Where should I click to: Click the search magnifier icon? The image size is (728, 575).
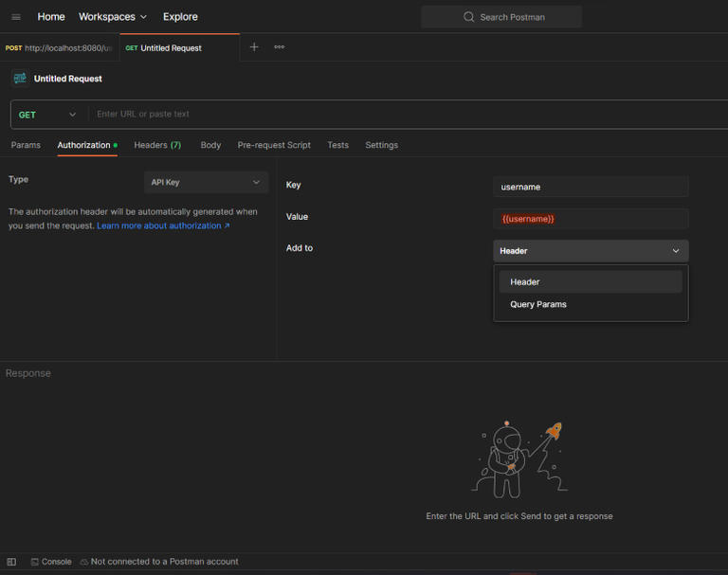tap(468, 17)
